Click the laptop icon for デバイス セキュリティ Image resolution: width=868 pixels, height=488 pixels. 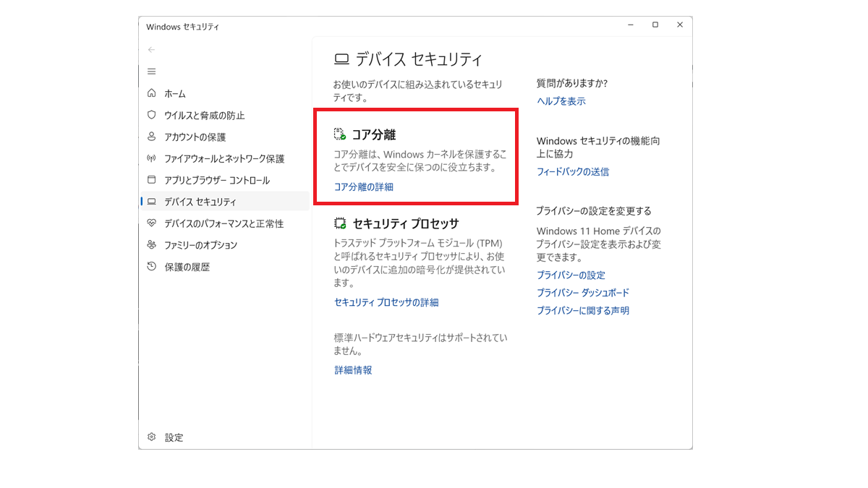click(x=151, y=202)
